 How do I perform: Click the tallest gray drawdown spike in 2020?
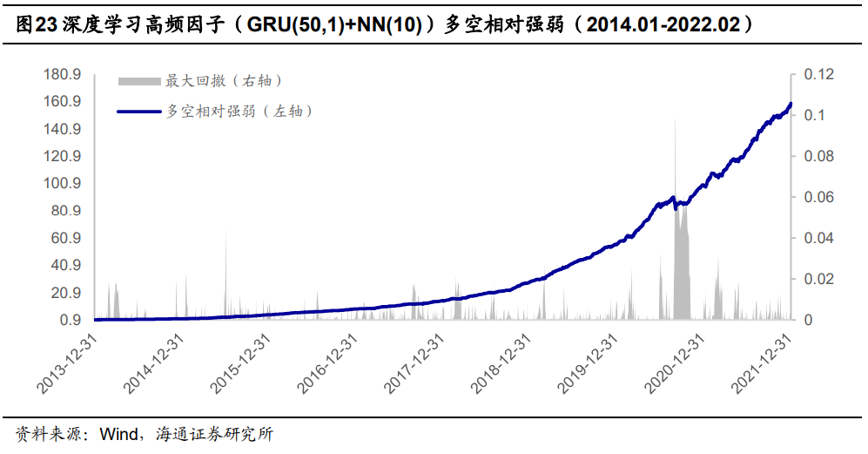pyautogui.click(x=675, y=219)
